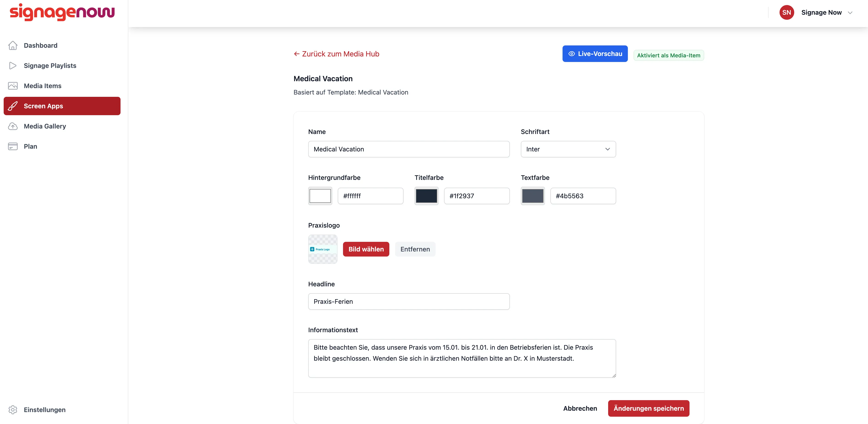Click the SN user avatar
Screen dimensions: 868x424
point(786,12)
